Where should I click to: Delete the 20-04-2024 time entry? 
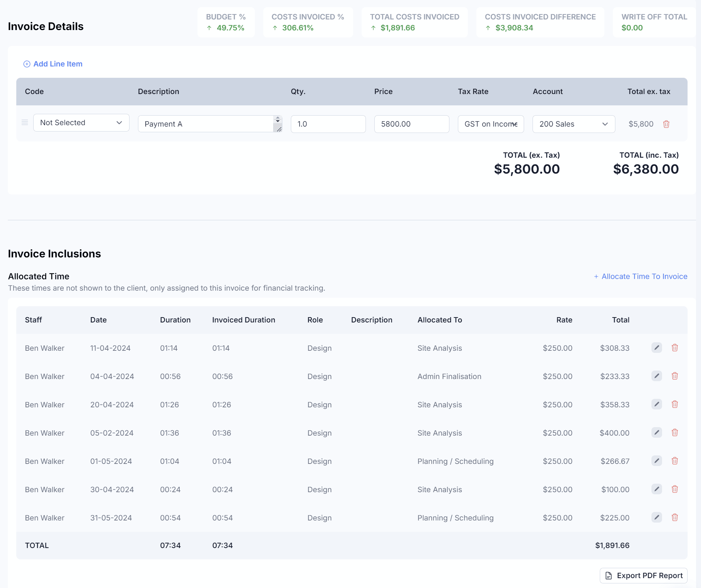675,404
